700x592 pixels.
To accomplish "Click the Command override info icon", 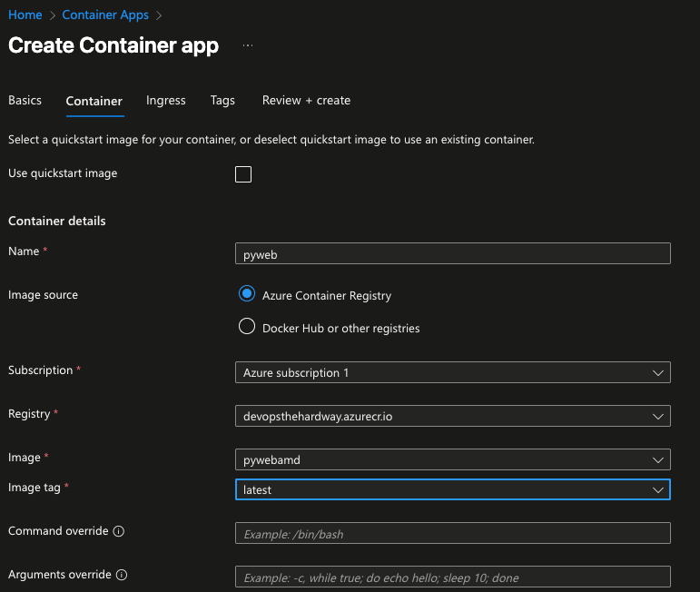I will click(x=119, y=531).
